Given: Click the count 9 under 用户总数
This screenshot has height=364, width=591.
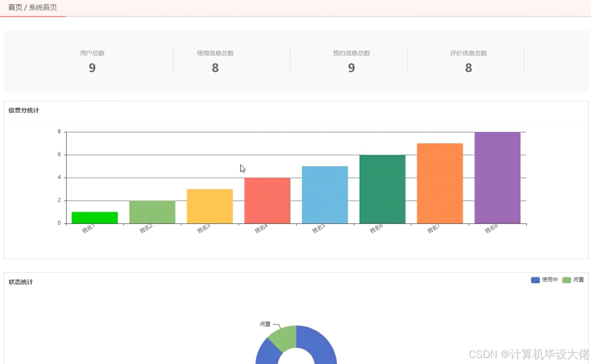Looking at the screenshot, I should (x=92, y=68).
